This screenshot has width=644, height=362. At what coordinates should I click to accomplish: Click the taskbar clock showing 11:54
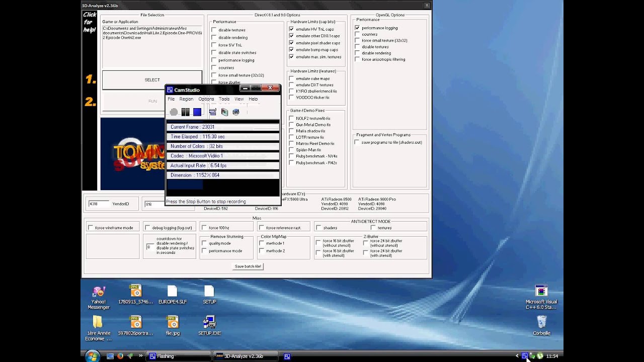pos(552,356)
